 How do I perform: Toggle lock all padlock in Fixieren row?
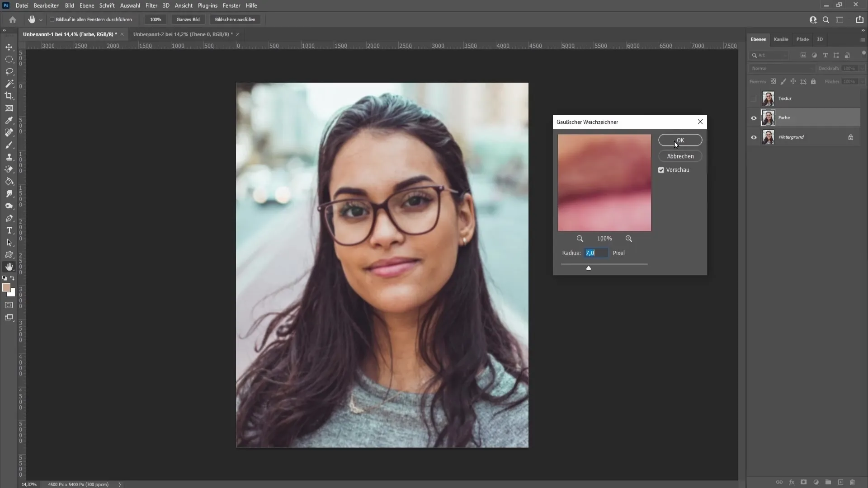coord(813,81)
